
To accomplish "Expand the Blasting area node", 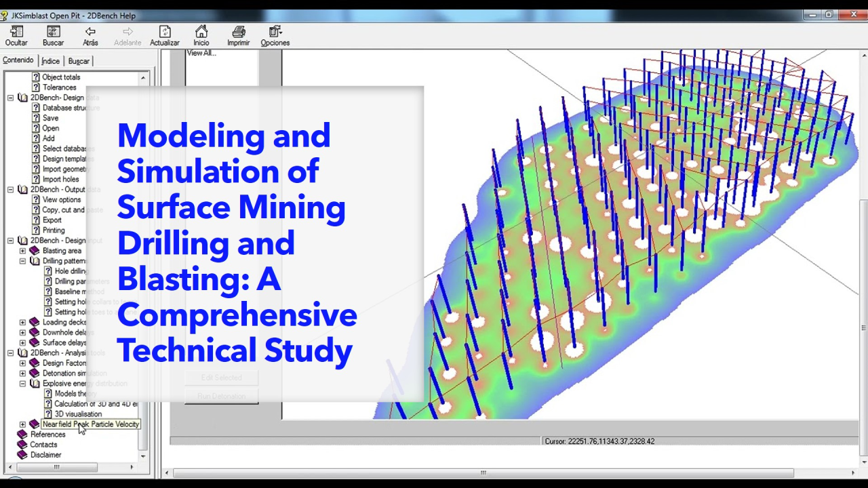I will tap(22, 251).
